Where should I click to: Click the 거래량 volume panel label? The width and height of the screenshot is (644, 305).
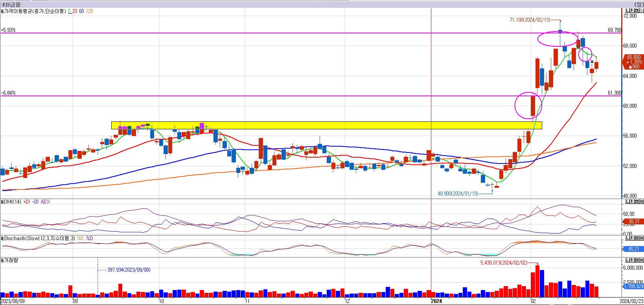point(11,261)
